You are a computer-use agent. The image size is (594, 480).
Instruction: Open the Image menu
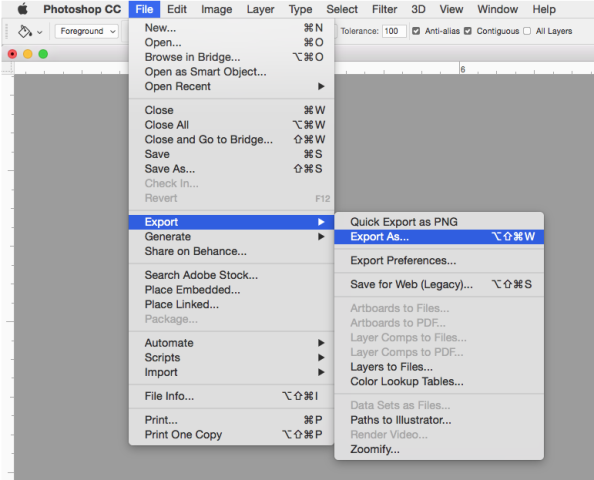(x=217, y=9)
